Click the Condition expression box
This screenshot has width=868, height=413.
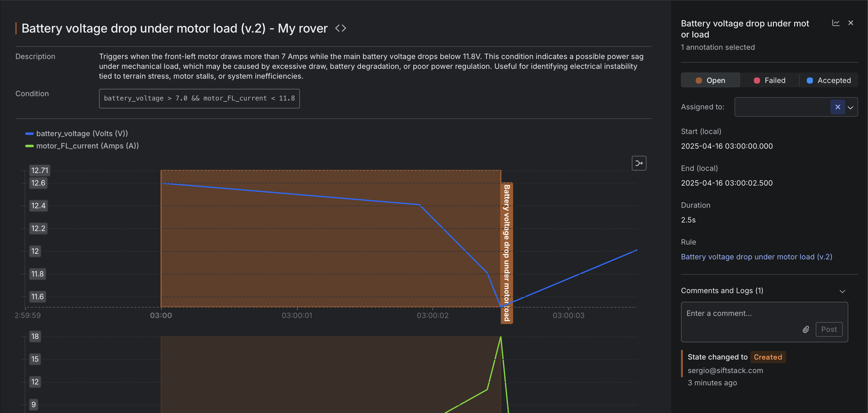(199, 99)
